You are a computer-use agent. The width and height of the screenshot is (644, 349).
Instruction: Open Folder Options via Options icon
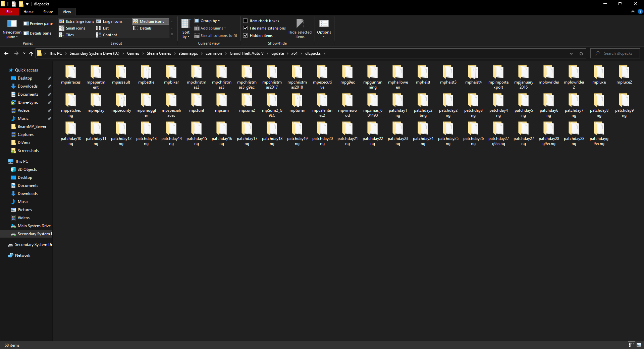tap(324, 24)
